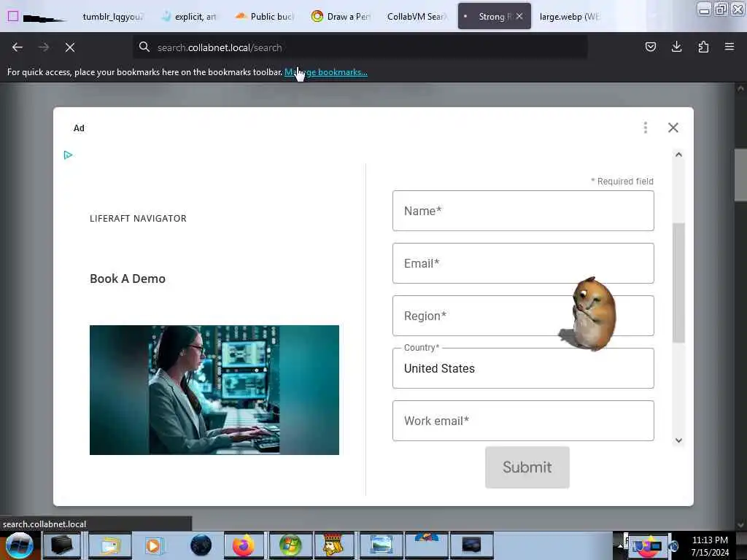Open the black box taskbar icon
Viewport: 747px width, 560px height.
62,545
